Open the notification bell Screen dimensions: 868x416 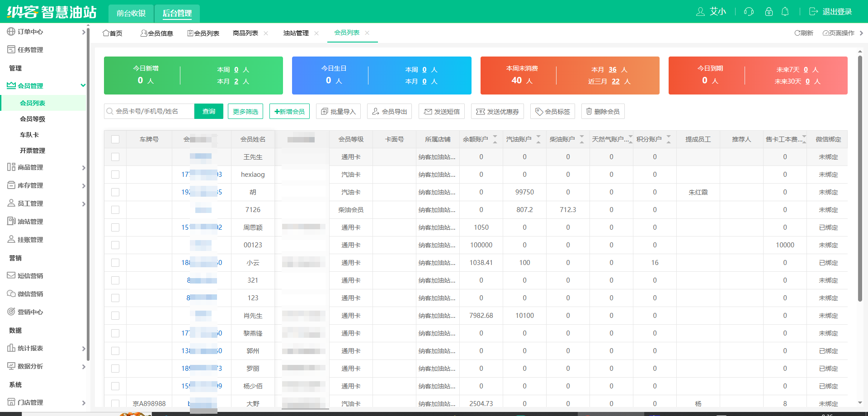pos(785,12)
